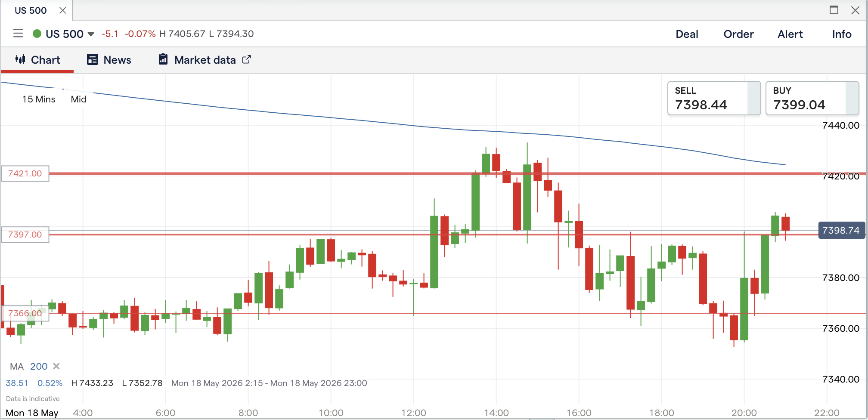This screenshot has width=868, height=420.
Task: Click the 7440.00 price axis label
Action: coord(840,125)
